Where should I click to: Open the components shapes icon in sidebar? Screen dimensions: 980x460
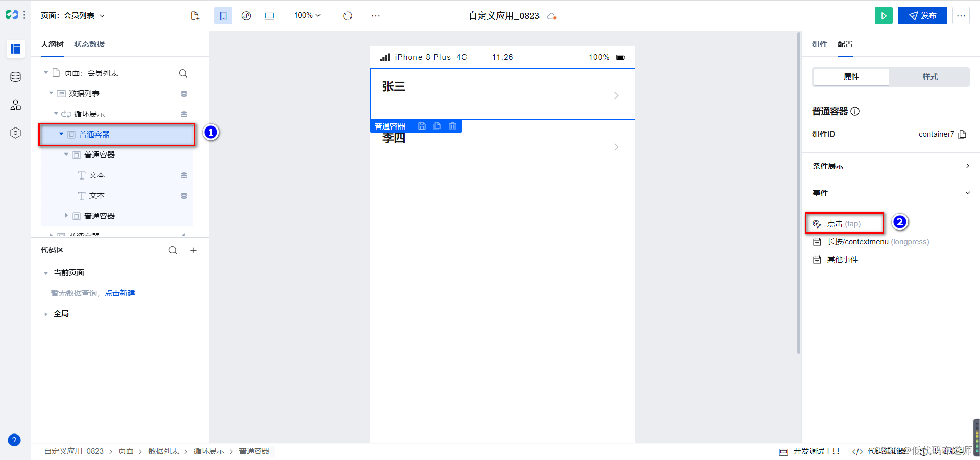pos(16,105)
